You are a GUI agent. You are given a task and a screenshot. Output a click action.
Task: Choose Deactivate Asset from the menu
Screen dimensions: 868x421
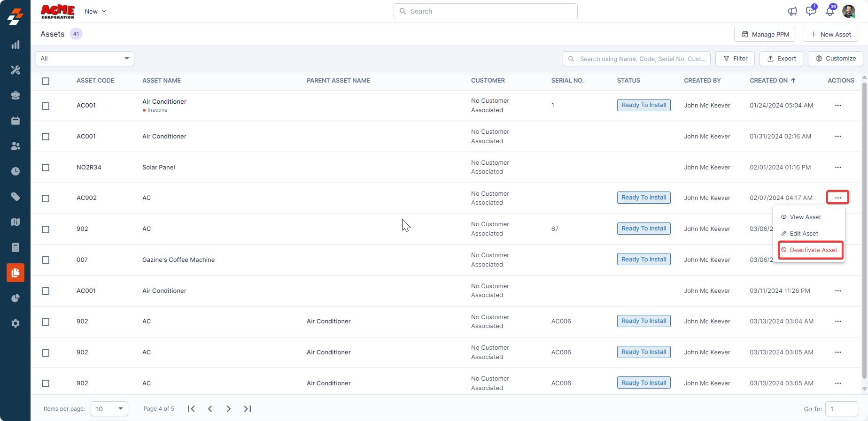tap(811, 250)
